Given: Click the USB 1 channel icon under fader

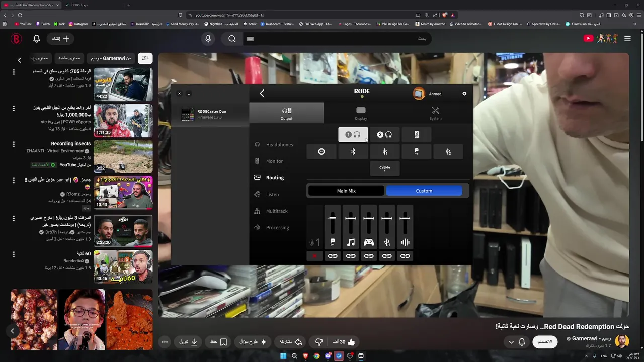Looking at the screenshot, I should [387, 243].
